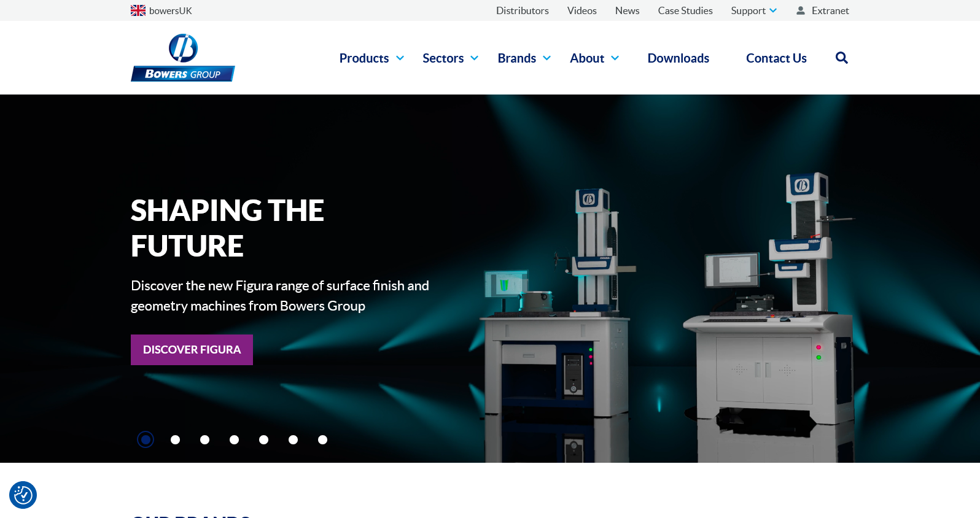Jump to the fourth carousel slide dot
This screenshot has width=980, height=518.
[234, 439]
